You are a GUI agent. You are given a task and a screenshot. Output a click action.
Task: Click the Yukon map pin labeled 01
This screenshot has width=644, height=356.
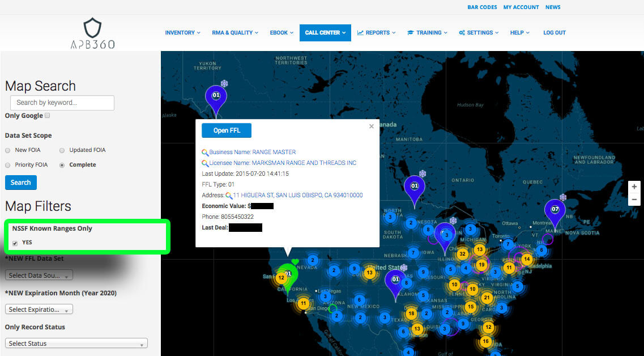(x=216, y=96)
